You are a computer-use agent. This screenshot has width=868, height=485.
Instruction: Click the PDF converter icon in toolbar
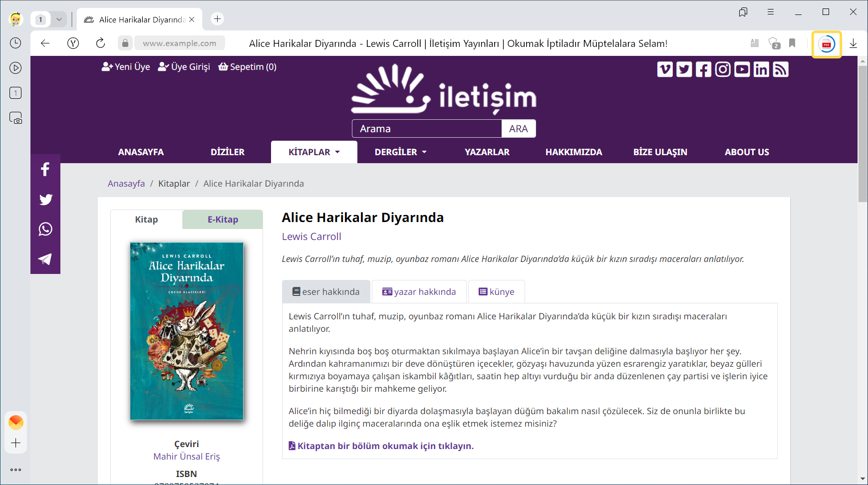click(827, 44)
